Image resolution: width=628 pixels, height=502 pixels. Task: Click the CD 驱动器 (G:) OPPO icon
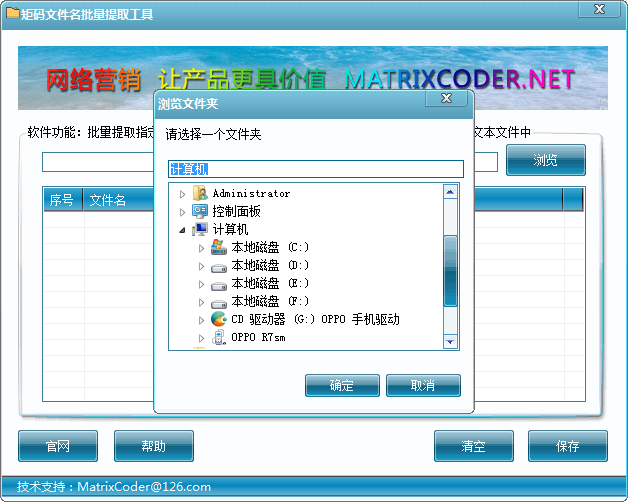pos(219,319)
